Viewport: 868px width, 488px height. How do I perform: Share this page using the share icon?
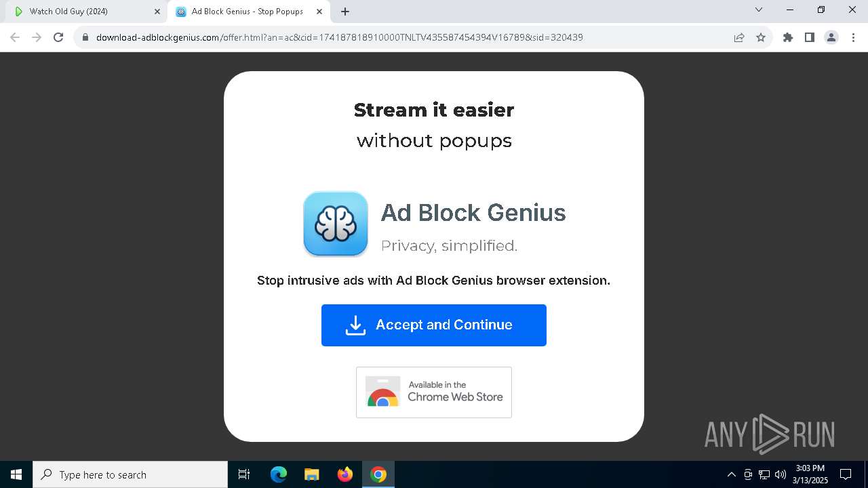(739, 37)
